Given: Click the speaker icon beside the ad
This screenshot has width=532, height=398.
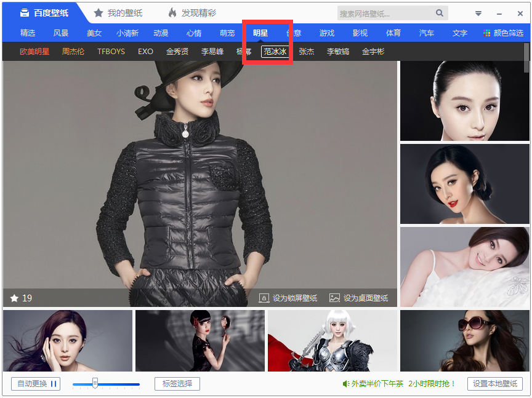Looking at the screenshot, I should coord(346,384).
